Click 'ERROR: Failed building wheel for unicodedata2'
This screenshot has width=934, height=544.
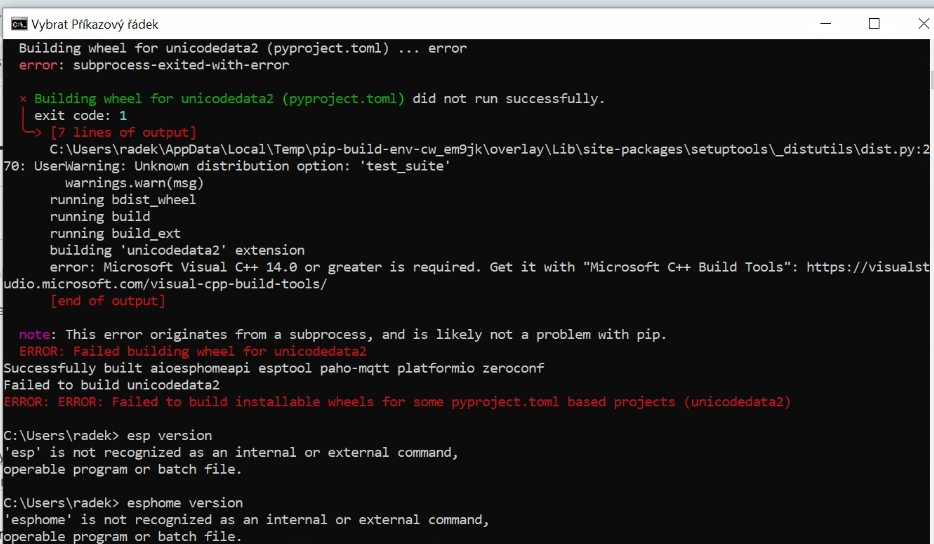[192, 352]
